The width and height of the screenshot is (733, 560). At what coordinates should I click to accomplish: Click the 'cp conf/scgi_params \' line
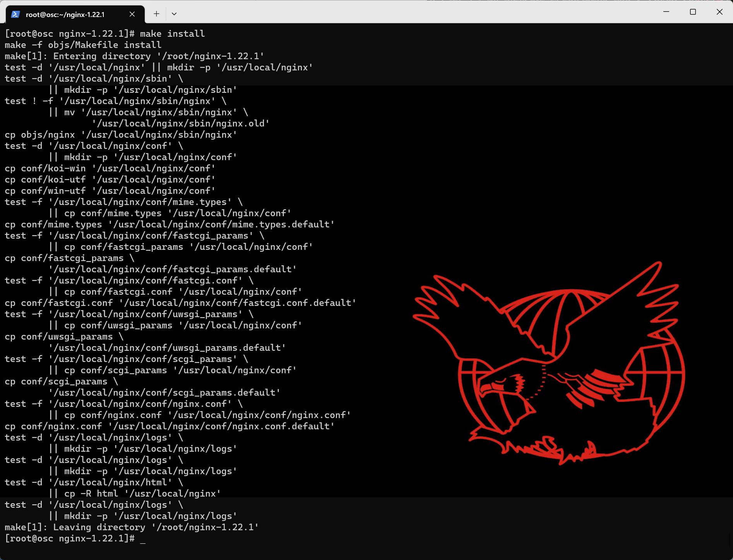62,381
